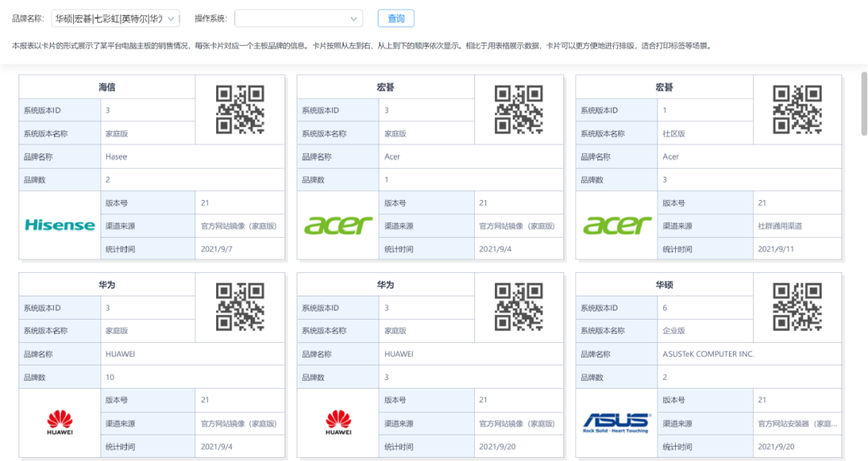Image resolution: width=868 pixels, height=461 pixels.
Task: Click the chevron arrow of the 操作系统 combo box
Action: tap(354, 18)
